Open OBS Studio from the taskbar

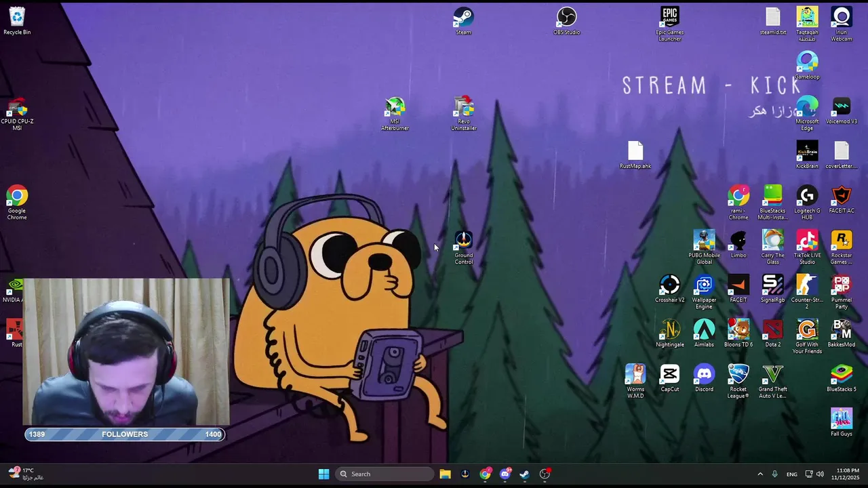pyautogui.click(x=545, y=474)
